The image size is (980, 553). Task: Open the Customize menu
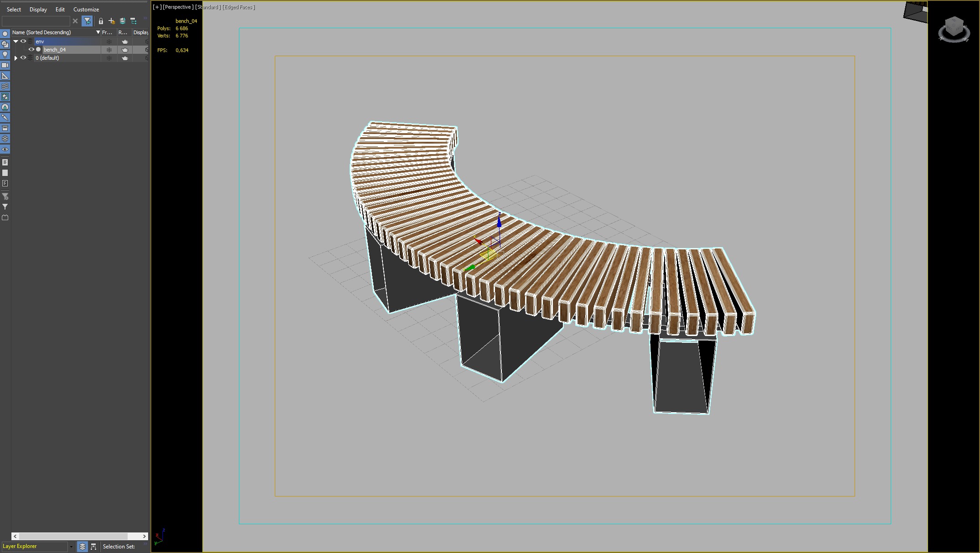[86, 9]
